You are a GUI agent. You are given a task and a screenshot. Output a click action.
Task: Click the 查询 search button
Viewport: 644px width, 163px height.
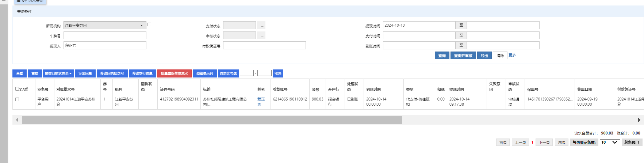coord(442,56)
